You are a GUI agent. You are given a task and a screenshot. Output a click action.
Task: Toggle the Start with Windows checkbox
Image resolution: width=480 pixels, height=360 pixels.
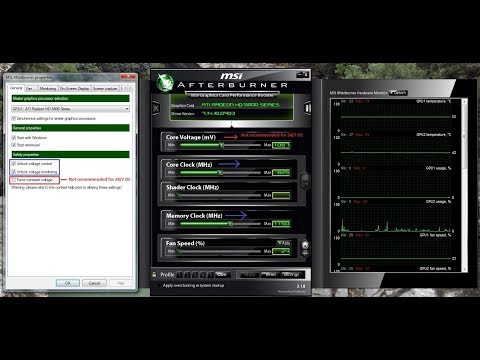14,137
